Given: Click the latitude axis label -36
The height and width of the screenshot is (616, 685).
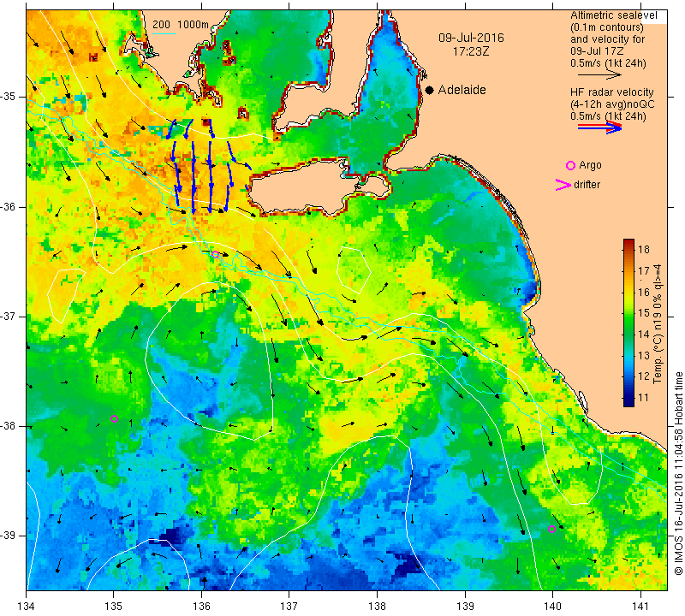Looking at the screenshot, I should [8, 206].
